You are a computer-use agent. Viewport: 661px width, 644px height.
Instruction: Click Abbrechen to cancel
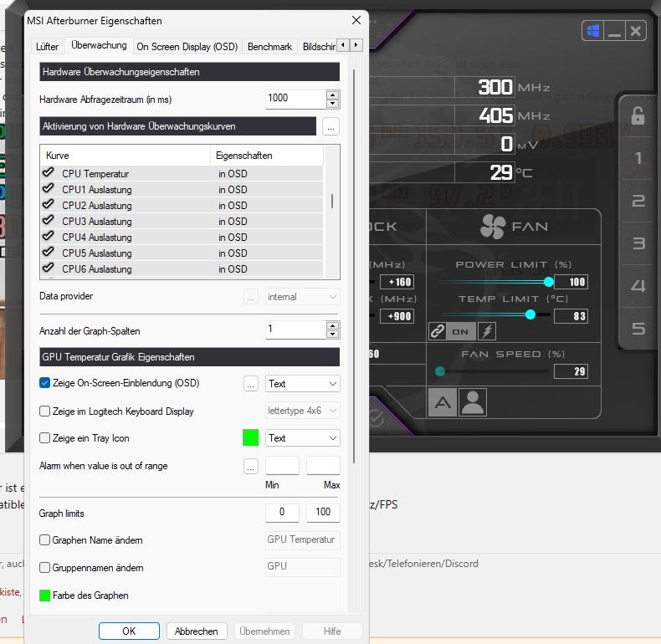tap(197, 631)
